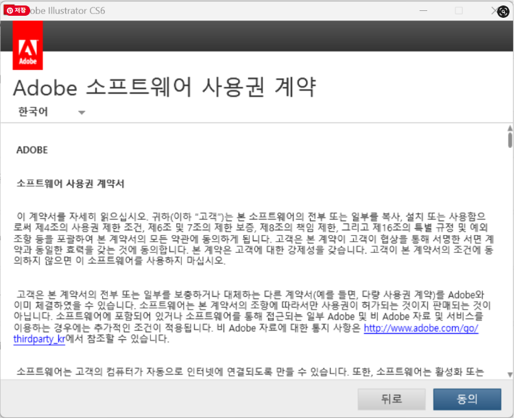Click the scrollbar down arrow
Screen dimensions: 515x420
point(510,375)
